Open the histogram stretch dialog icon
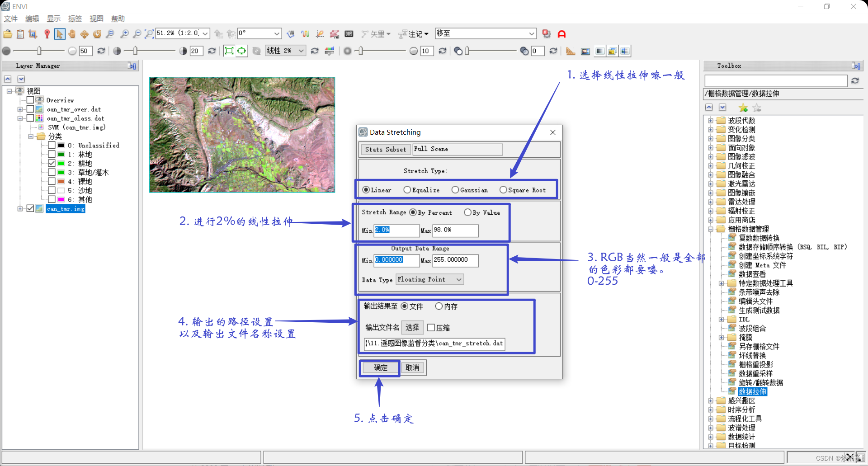The height and width of the screenshot is (466, 868). (x=330, y=51)
